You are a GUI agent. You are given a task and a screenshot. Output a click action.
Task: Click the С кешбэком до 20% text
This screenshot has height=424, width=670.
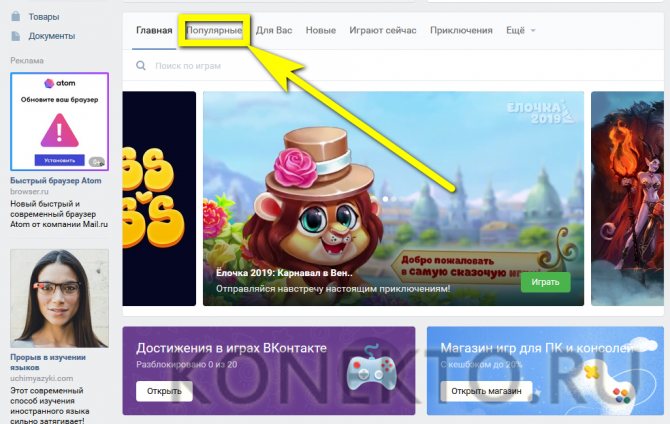[481, 365]
